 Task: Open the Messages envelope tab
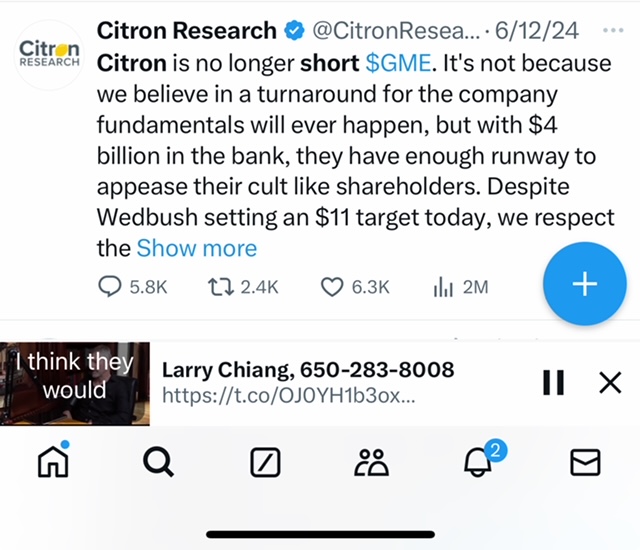(585, 461)
